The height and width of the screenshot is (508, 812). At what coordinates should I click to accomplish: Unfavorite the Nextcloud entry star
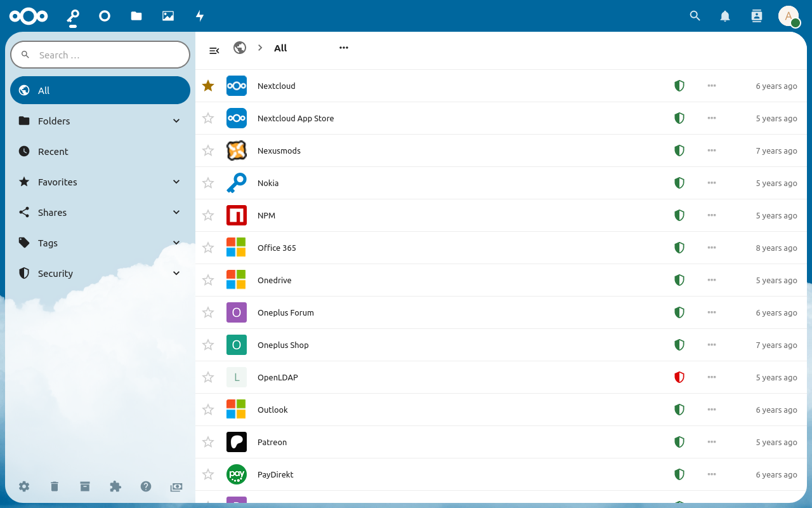(x=208, y=86)
